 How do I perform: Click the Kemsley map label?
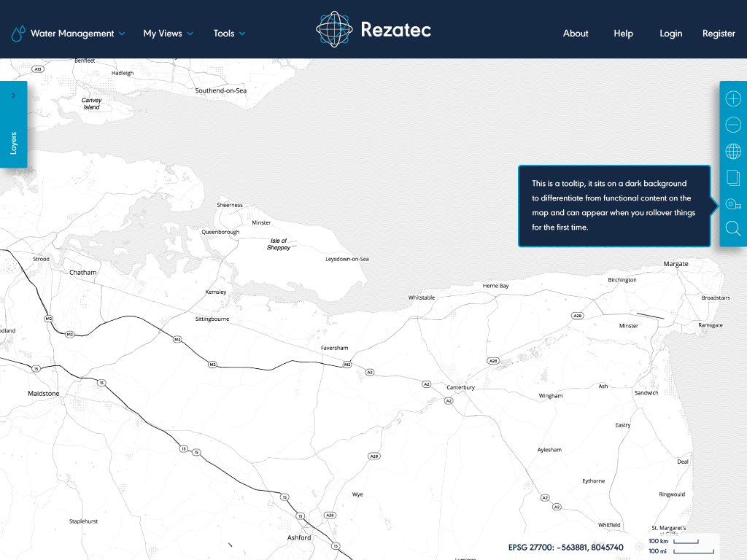[x=216, y=292]
